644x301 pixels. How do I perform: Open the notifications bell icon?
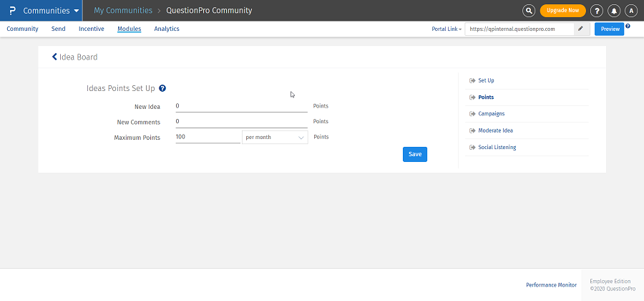tap(614, 11)
